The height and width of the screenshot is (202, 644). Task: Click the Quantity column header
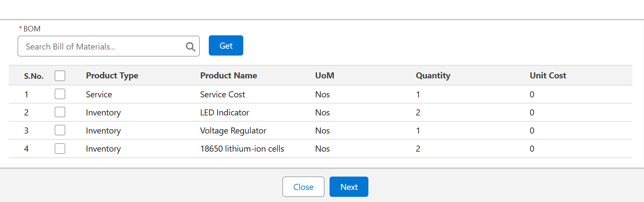pyautogui.click(x=433, y=76)
